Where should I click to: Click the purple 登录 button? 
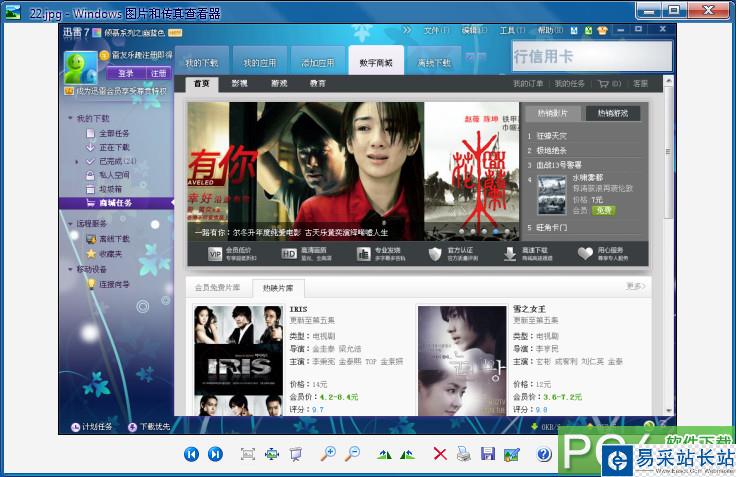click(126, 73)
